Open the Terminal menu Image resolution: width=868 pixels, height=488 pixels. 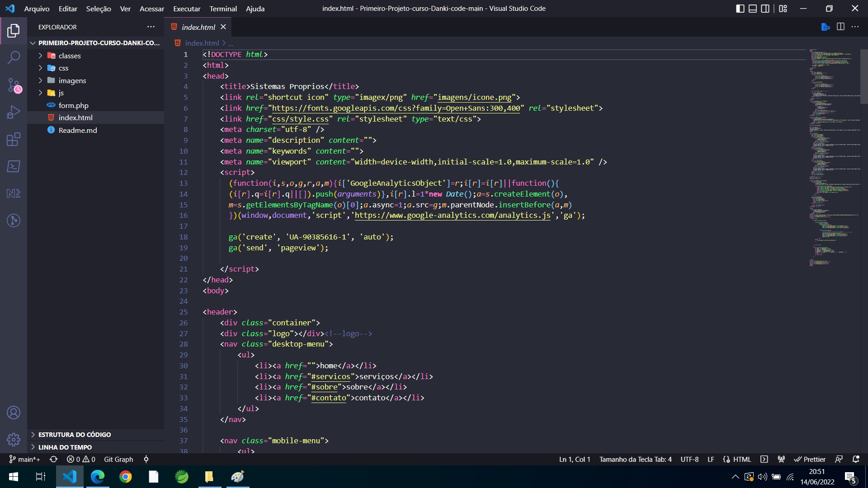[x=222, y=9]
